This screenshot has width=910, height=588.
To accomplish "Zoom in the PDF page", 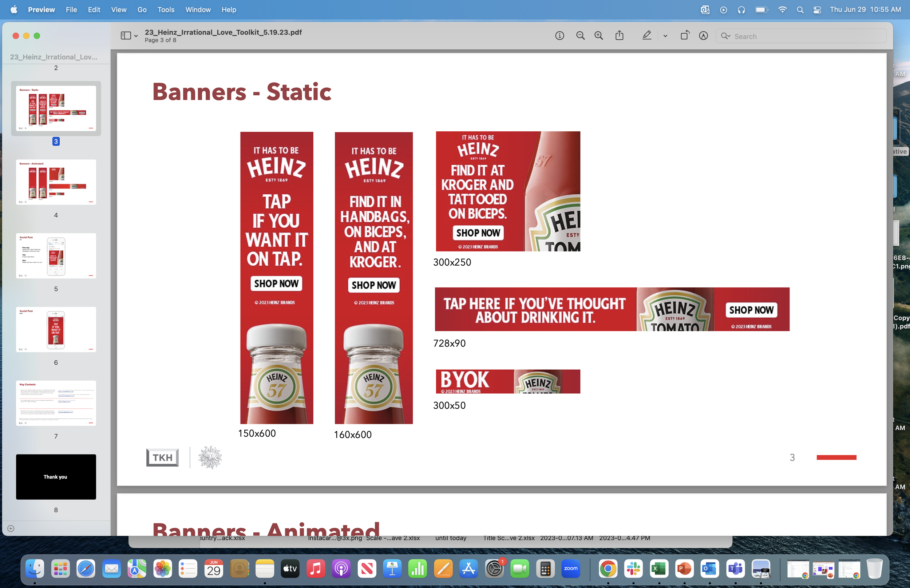I will [599, 36].
